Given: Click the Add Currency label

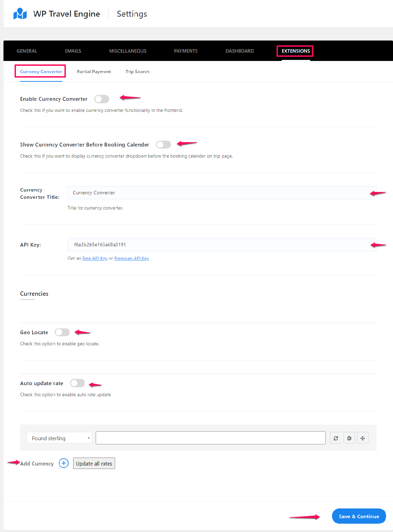Looking at the screenshot, I should [x=37, y=463].
